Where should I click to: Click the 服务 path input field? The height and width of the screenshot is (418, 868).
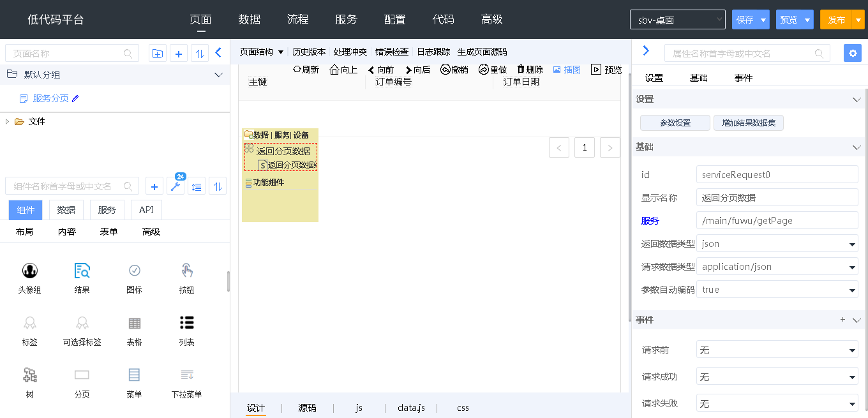[x=777, y=221]
